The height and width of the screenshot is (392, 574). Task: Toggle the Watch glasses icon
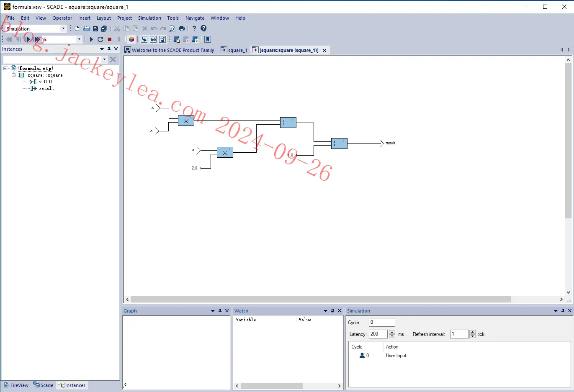[x=153, y=39]
